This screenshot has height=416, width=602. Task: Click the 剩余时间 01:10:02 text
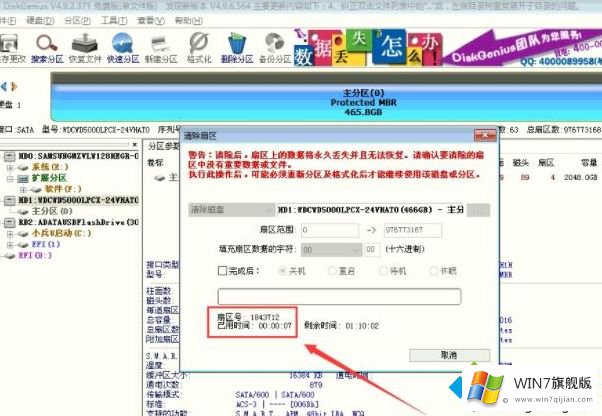[x=341, y=326]
